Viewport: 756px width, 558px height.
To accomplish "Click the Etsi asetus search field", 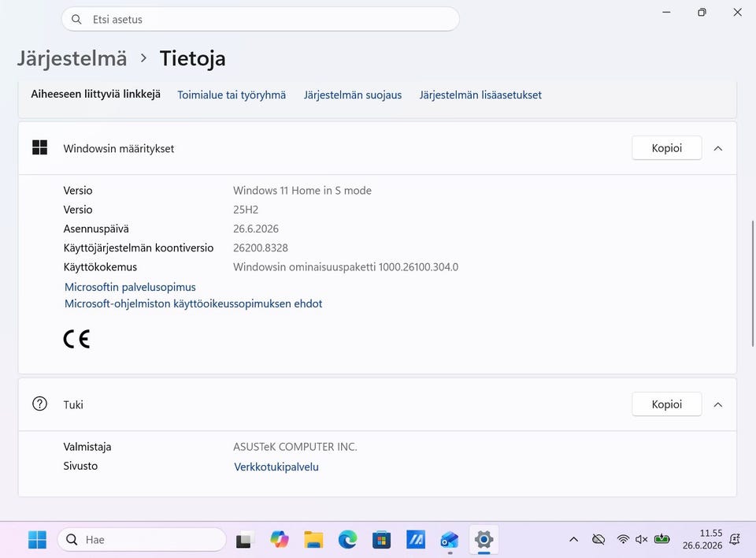I will point(261,19).
